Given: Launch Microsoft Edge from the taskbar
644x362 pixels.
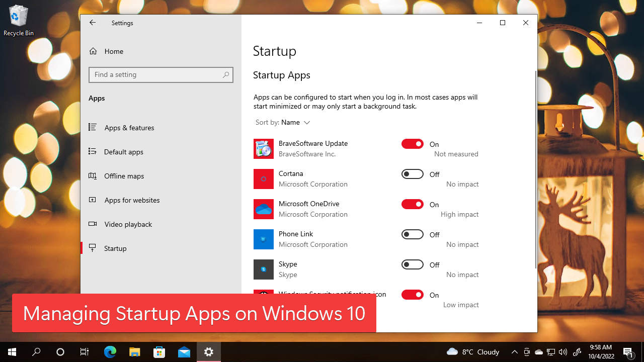Looking at the screenshot, I should pos(110,352).
